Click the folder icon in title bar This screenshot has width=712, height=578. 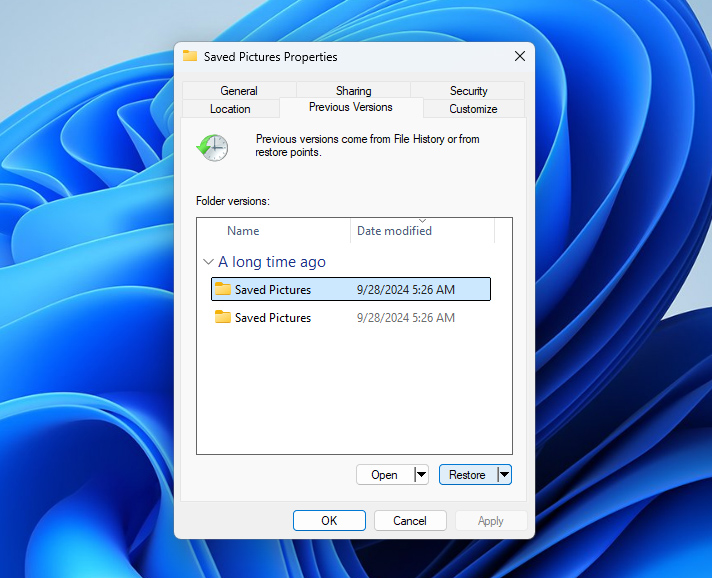click(190, 56)
